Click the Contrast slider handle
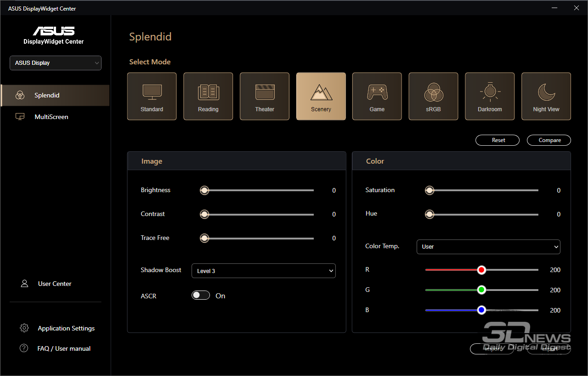Screen dimensions: 588x376 click(x=204, y=214)
